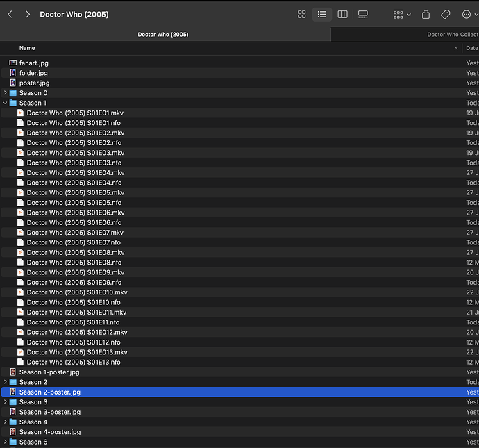Select the Season 4 folder name

click(33, 422)
